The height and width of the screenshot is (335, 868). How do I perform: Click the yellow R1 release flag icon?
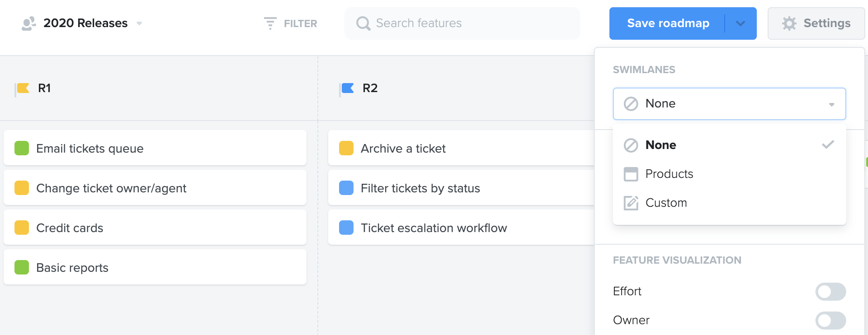coord(22,88)
